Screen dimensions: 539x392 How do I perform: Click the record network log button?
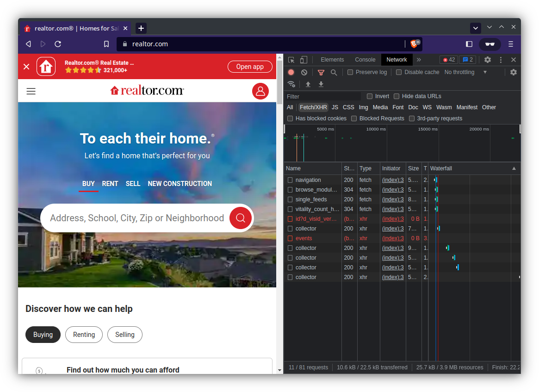pos(291,72)
